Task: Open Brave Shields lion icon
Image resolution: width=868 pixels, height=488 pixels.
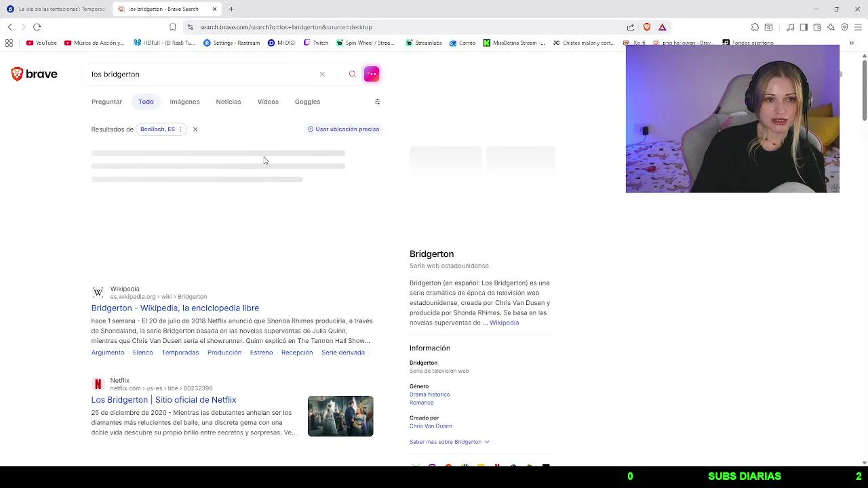Action: 647,27
